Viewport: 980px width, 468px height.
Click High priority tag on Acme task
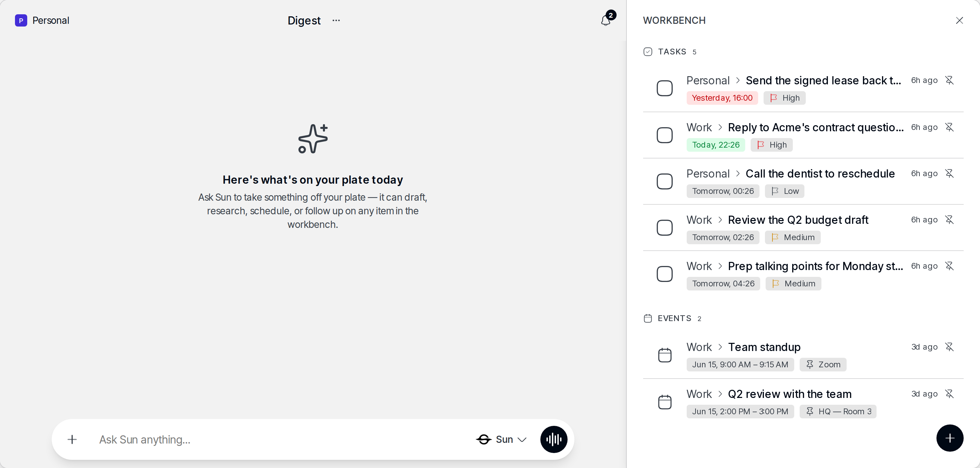click(771, 145)
